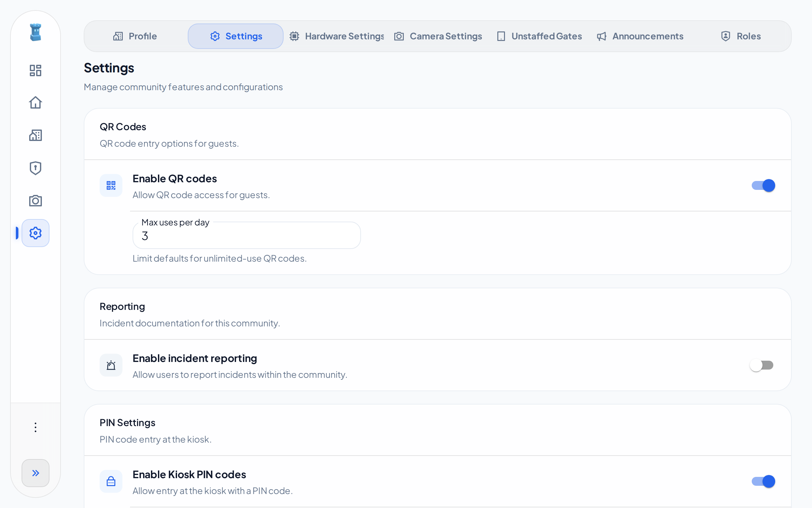This screenshot has height=508, width=812.
Task: Open the camera icon in sidebar
Action: click(36, 201)
